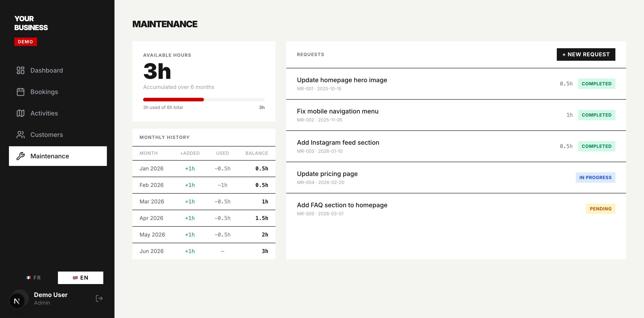
Task: Click the Feb 2026 month cell
Action: click(152, 185)
